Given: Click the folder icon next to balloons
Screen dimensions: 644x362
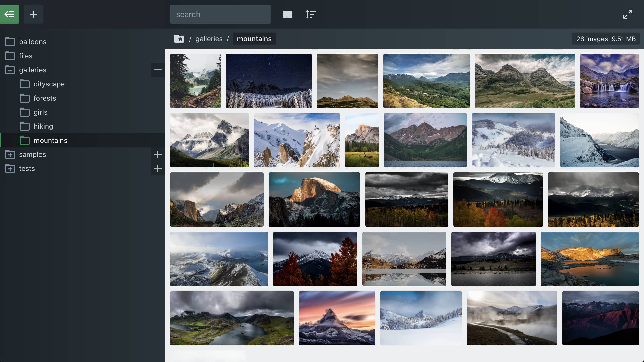Looking at the screenshot, I should tap(10, 42).
